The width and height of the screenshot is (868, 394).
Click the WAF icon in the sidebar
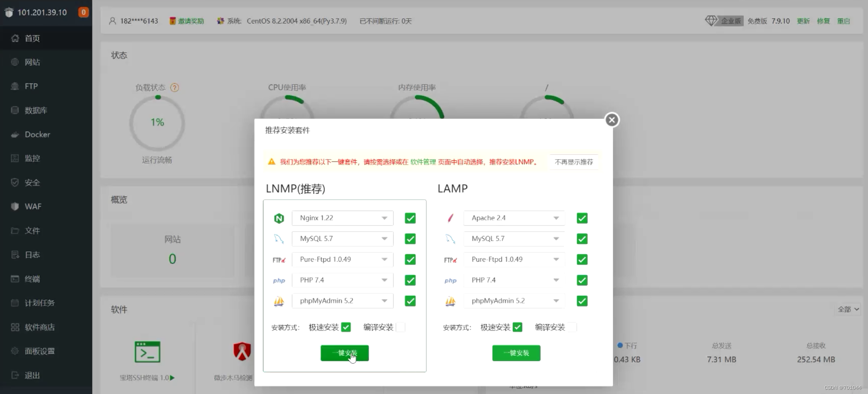[15, 206]
